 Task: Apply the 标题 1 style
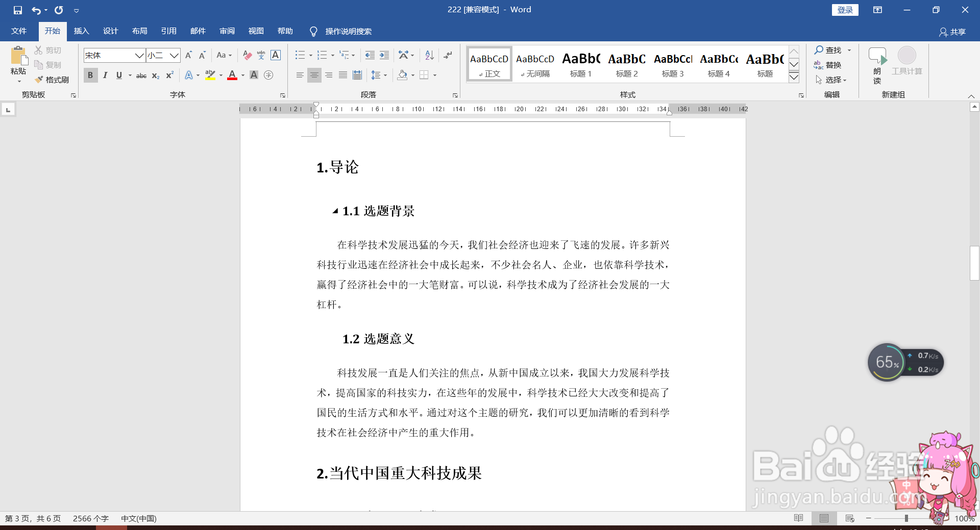pyautogui.click(x=581, y=64)
